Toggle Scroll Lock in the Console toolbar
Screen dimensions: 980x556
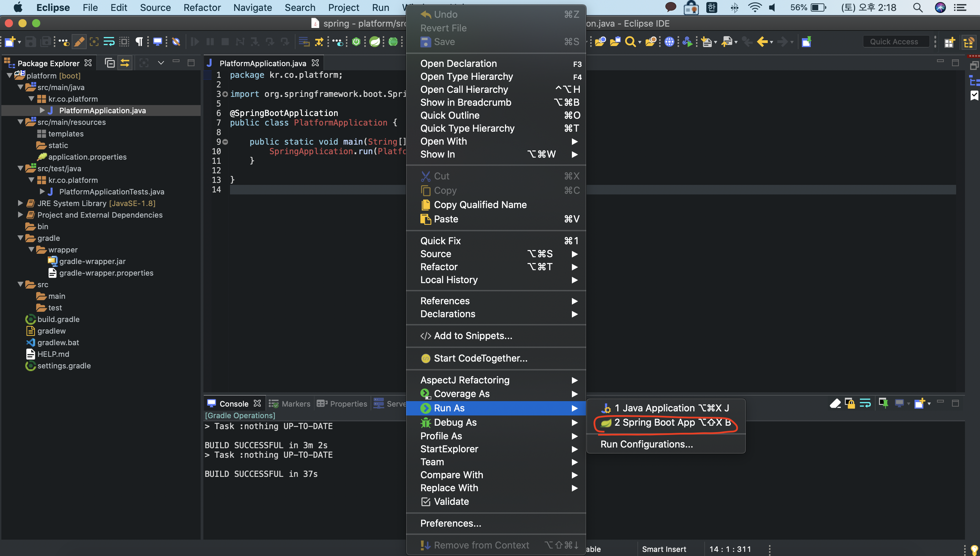[x=850, y=403]
